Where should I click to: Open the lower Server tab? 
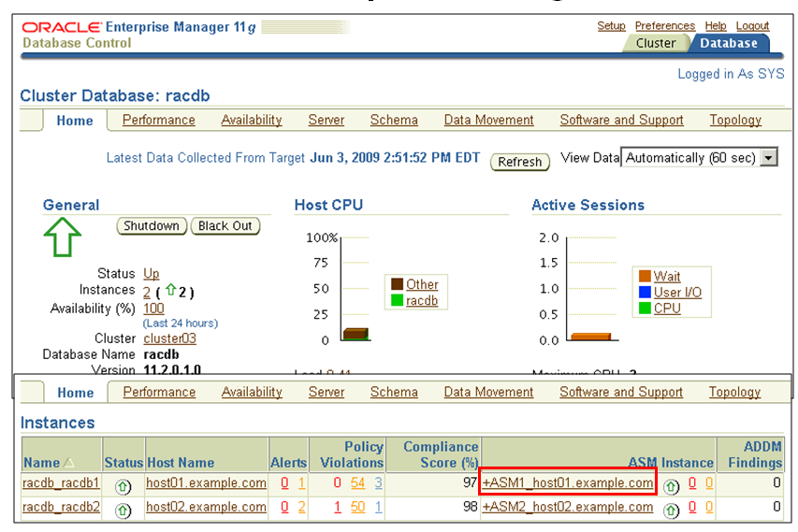click(326, 392)
